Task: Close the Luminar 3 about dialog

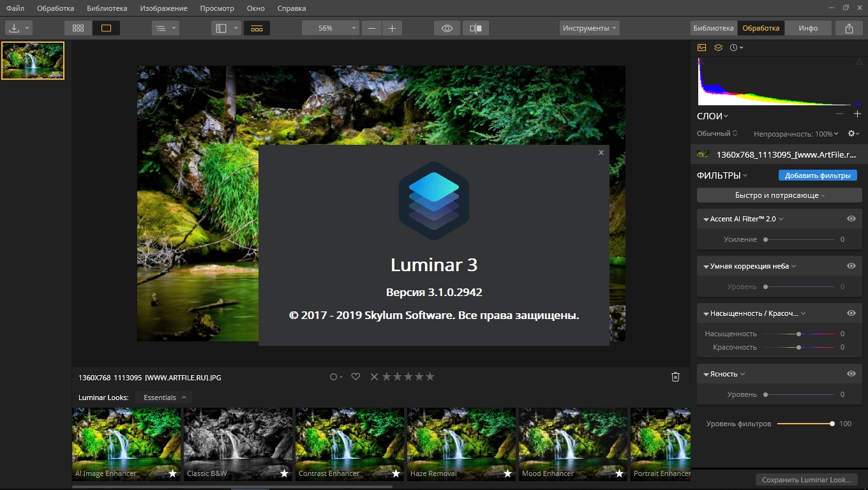Action: point(601,152)
